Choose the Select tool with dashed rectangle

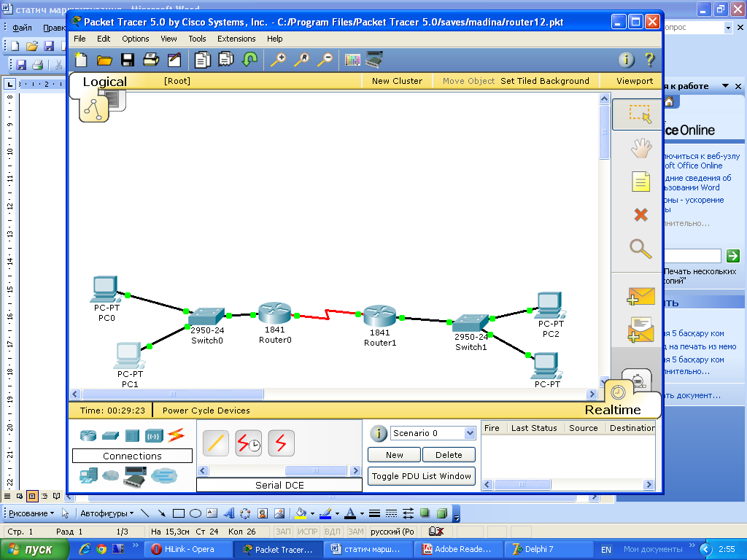[639, 114]
